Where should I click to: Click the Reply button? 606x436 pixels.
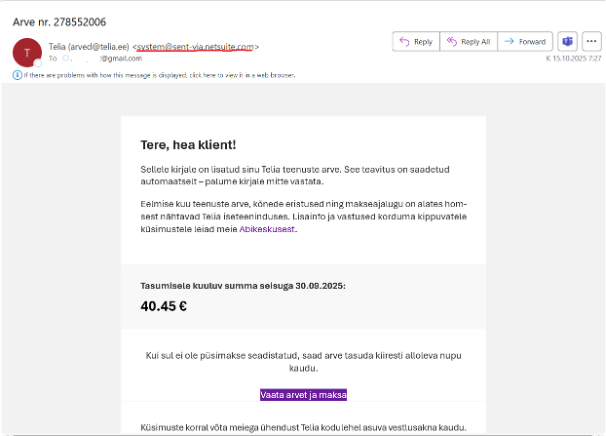tap(415, 41)
